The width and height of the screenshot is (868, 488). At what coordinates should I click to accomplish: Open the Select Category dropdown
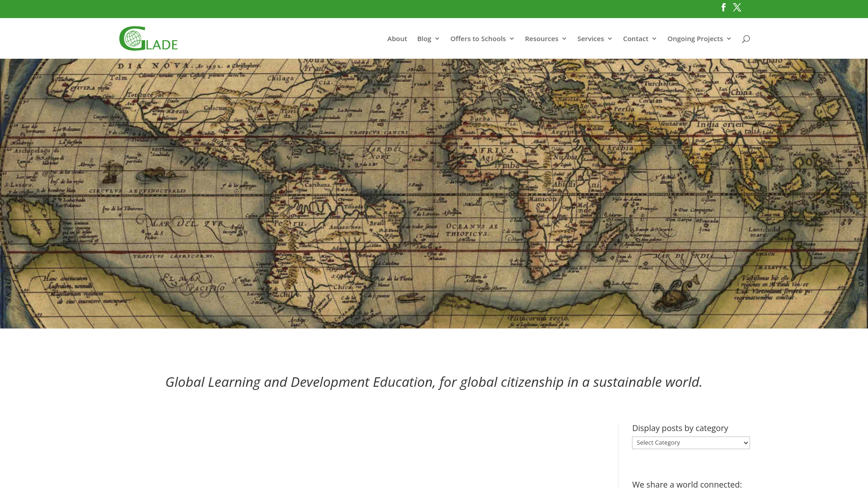click(x=691, y=443)
